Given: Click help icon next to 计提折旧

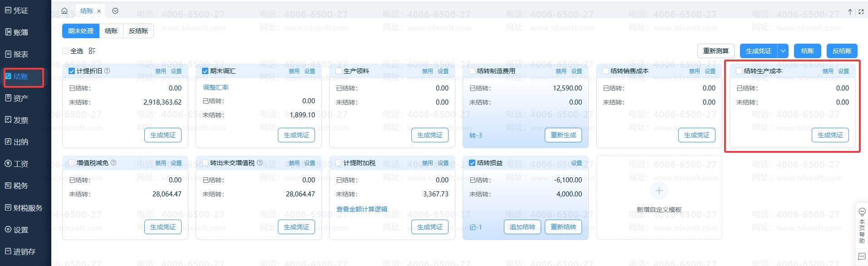Looking at the screenshot, I should coord(107,71).
